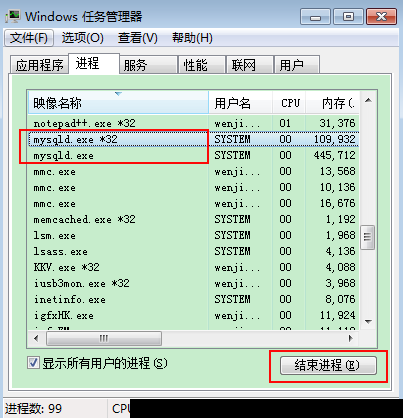
Task: Select the igfxHK.exe process
Action: click(x=193, y=315)
